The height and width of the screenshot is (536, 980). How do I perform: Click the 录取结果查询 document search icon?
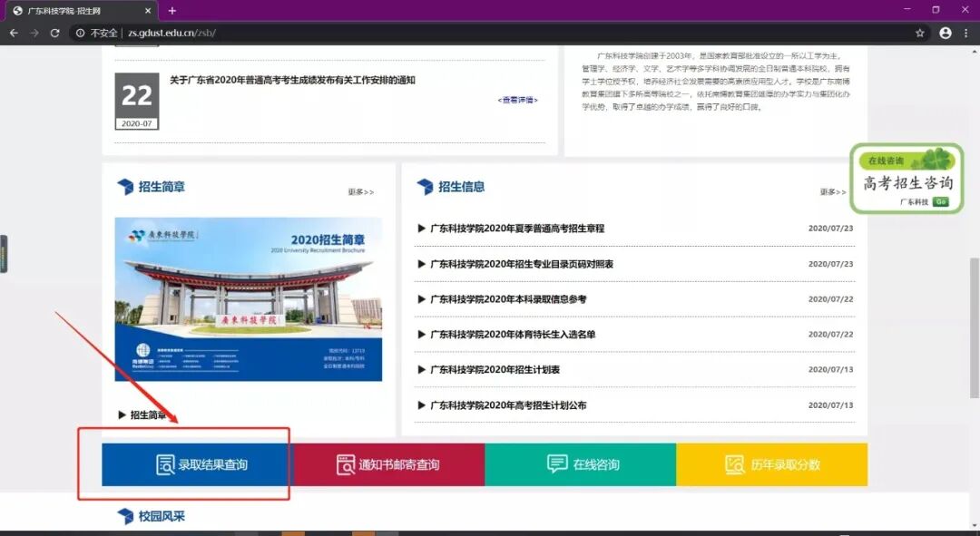165,464
